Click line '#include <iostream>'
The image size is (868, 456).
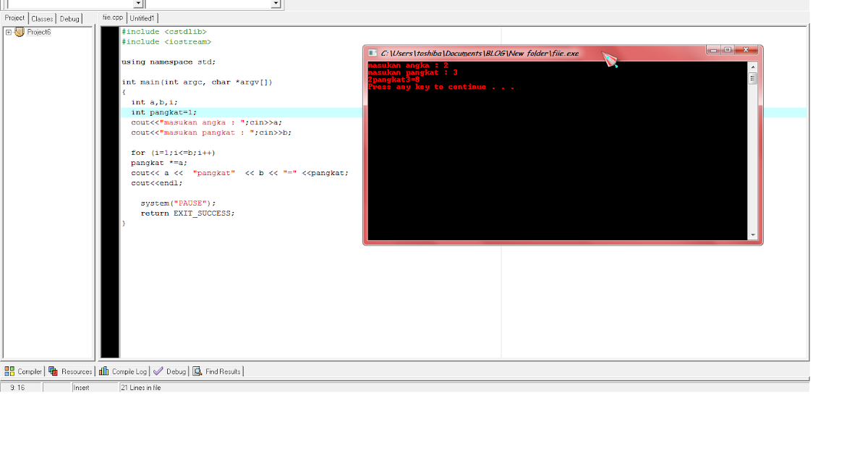click(x=166, y=42)
